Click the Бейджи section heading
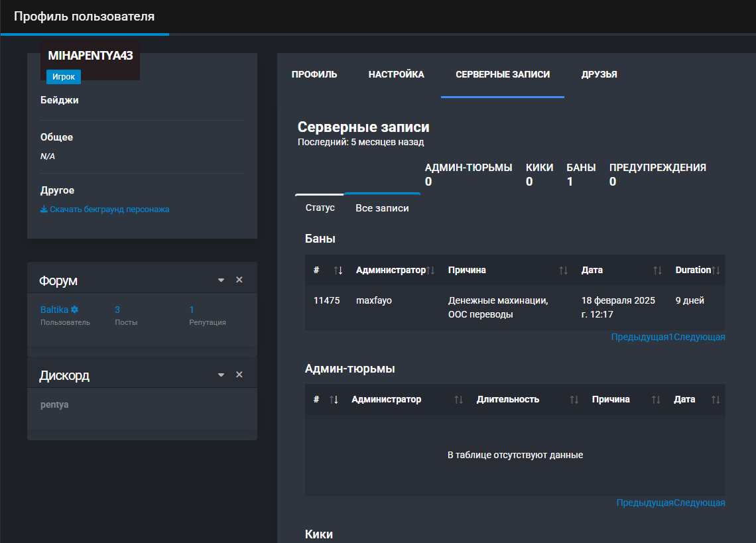Image resolution: width=756 pixels, height=543 pixels. (x=59, y=100)
